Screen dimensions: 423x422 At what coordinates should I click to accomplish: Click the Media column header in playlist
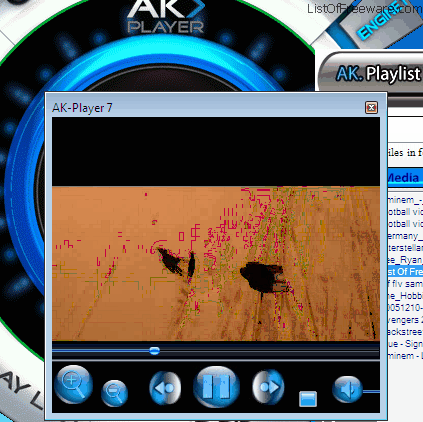tap(405, 177)
